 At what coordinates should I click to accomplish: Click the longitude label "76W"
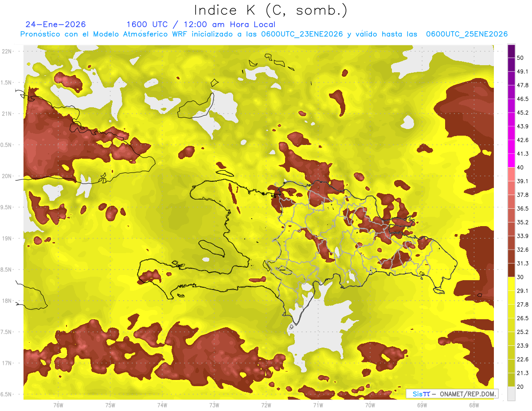(x=58, y=405)
